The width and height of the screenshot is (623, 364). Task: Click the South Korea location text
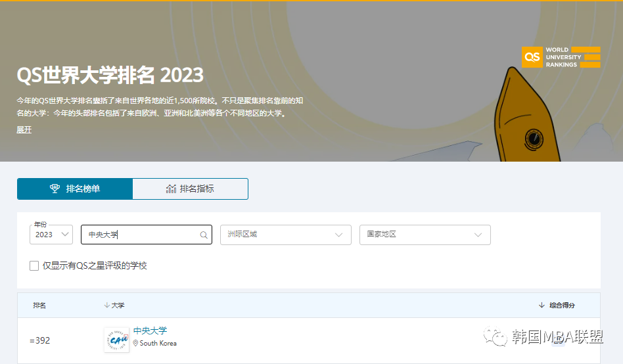tap(158, 343)
